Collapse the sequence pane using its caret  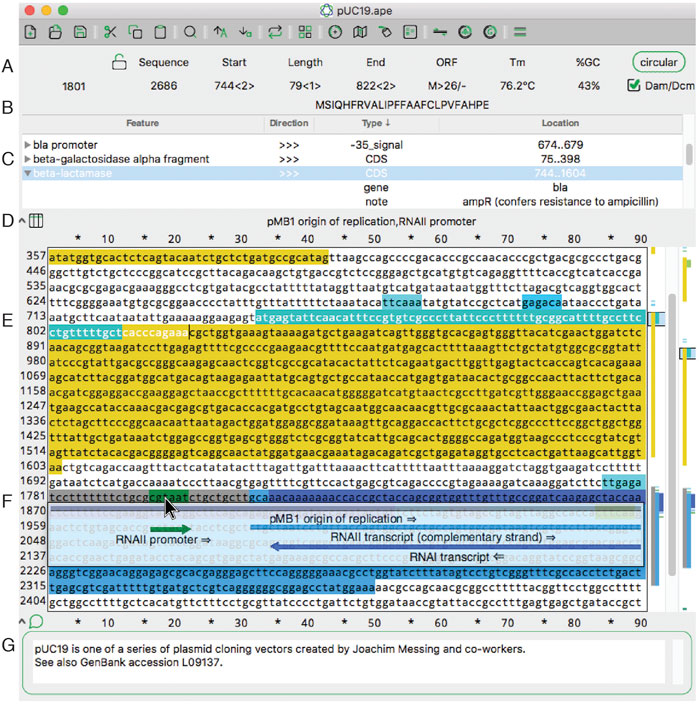[x=22, y=221]
